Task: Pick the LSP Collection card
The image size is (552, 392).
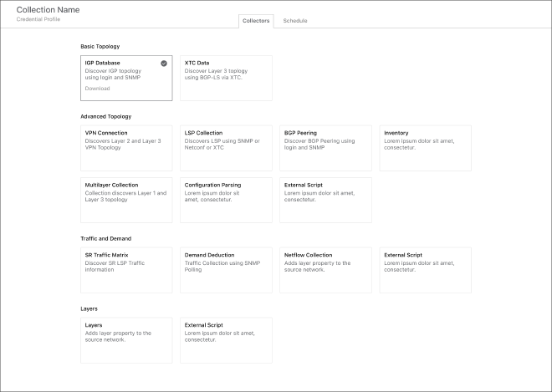Action: [226, 148]
